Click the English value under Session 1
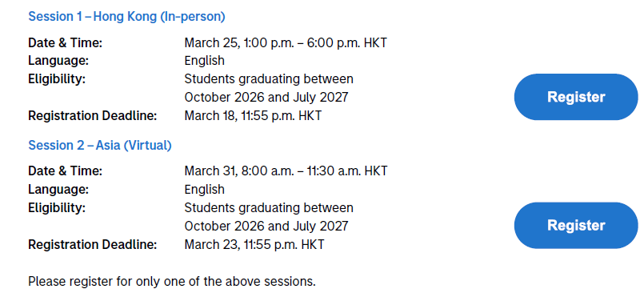The image size is (644, 305). (x=205, y=61)
